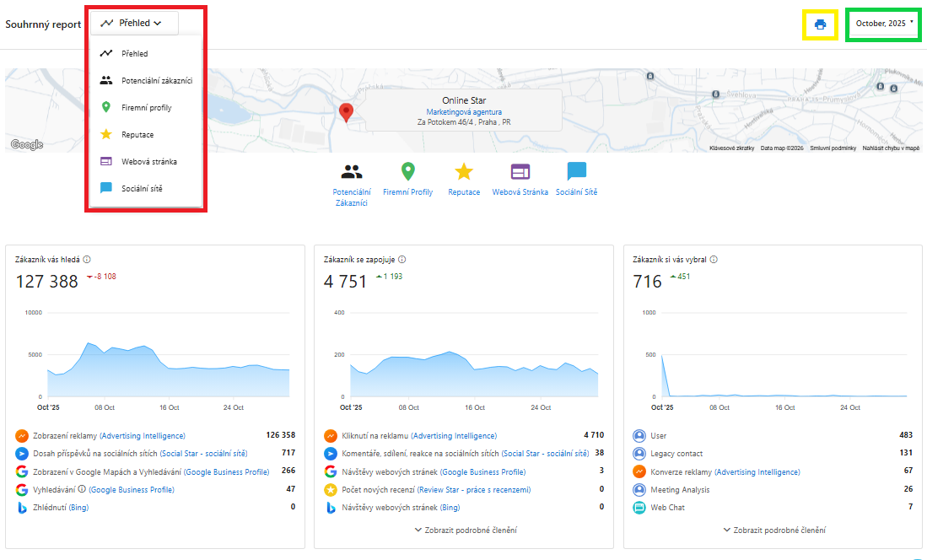Open Advertising Intelligence link beside Konverze reklamy

(757, 472)
